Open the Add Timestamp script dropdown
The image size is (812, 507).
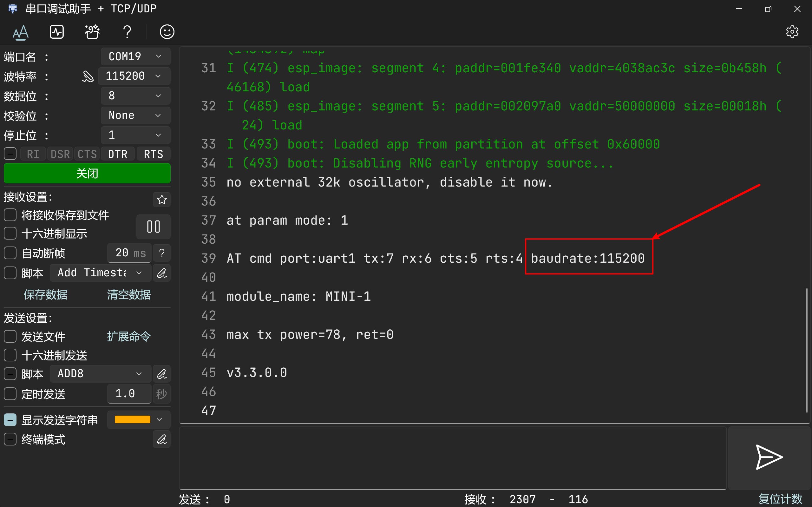tap(101, 273)
